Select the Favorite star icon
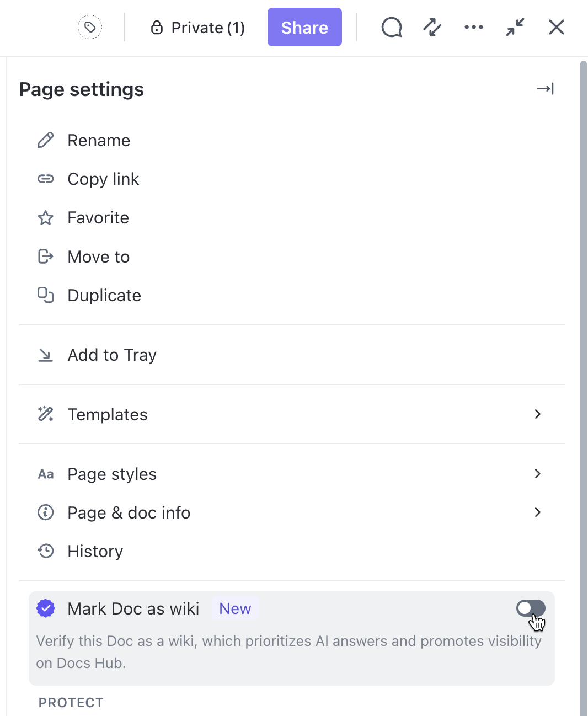This screenshot has height=716, width=588. click(45, 217)
